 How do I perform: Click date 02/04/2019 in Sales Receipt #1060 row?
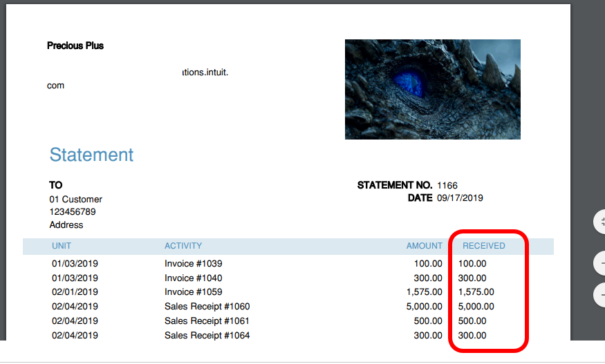coord(75,307)
